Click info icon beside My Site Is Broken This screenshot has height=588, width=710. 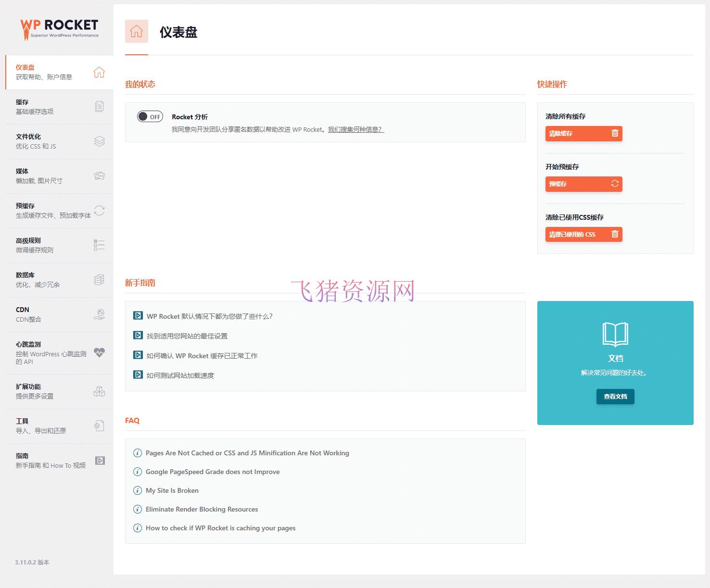click(137, 490)
